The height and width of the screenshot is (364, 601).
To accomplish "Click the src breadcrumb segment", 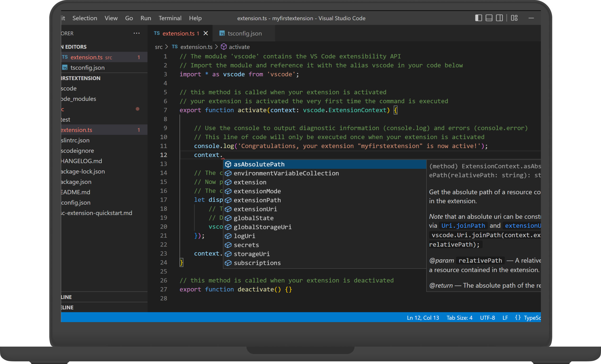I will click(x=159, y=47).
